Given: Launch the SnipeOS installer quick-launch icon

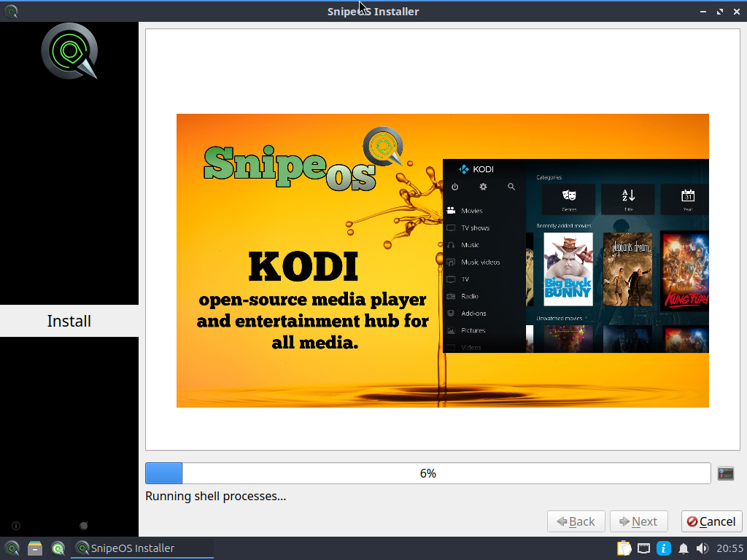Looking at the screenshot, I should 58,548.
